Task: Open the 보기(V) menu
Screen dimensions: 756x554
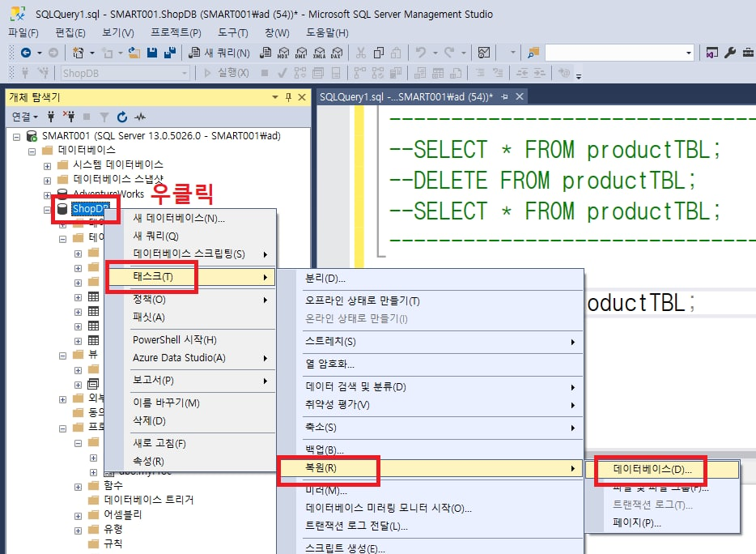Action: (x=118, y=32)
